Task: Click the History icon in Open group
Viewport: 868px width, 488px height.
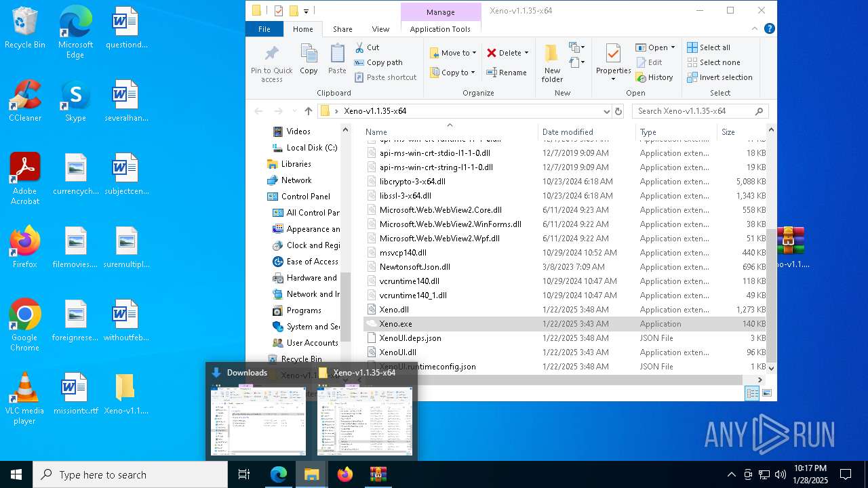Action: pos(641,77)
